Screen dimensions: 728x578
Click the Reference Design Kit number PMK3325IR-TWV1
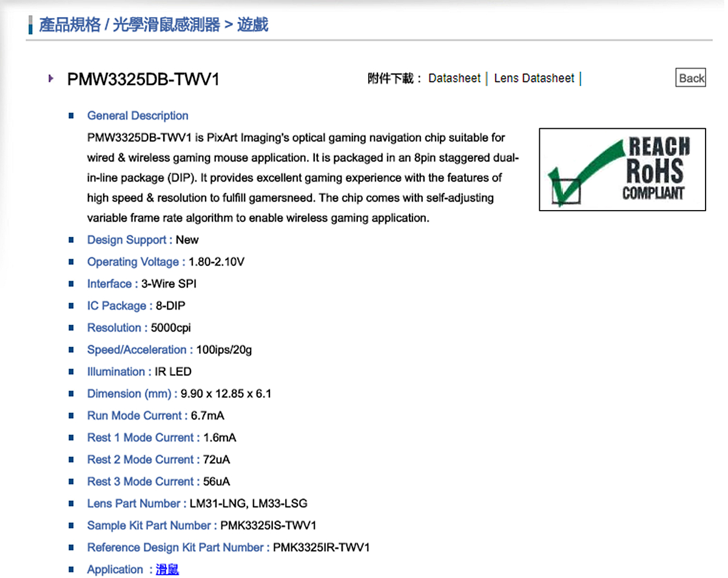322,547
